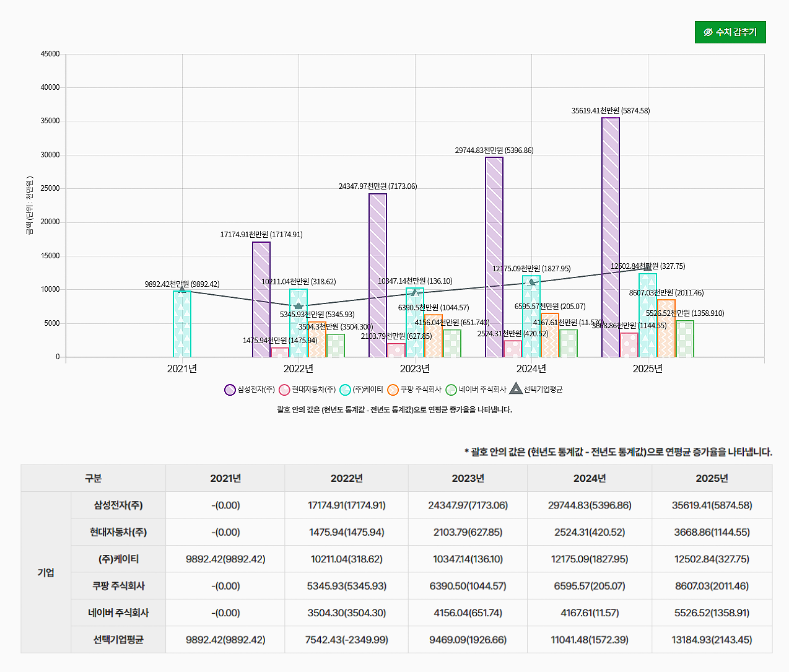Viewport: 789px width, 672px height.
Task: Click table cell 8607.03(2011.46)
Action: [712, 586]
